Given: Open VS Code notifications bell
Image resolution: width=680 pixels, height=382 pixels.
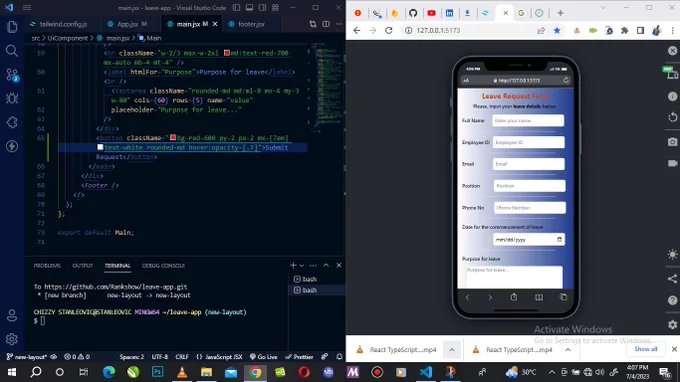Looking at the screenshot, I should pos(339,357).
